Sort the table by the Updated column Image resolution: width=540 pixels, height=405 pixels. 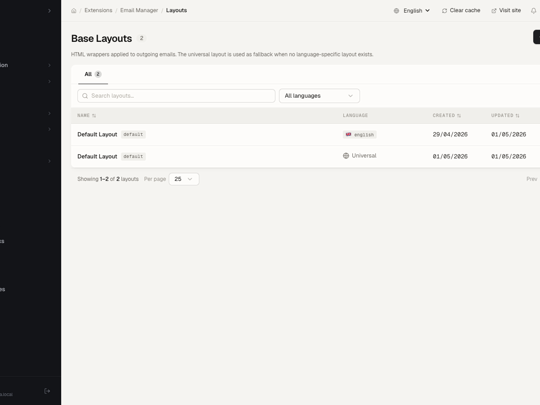505,115
